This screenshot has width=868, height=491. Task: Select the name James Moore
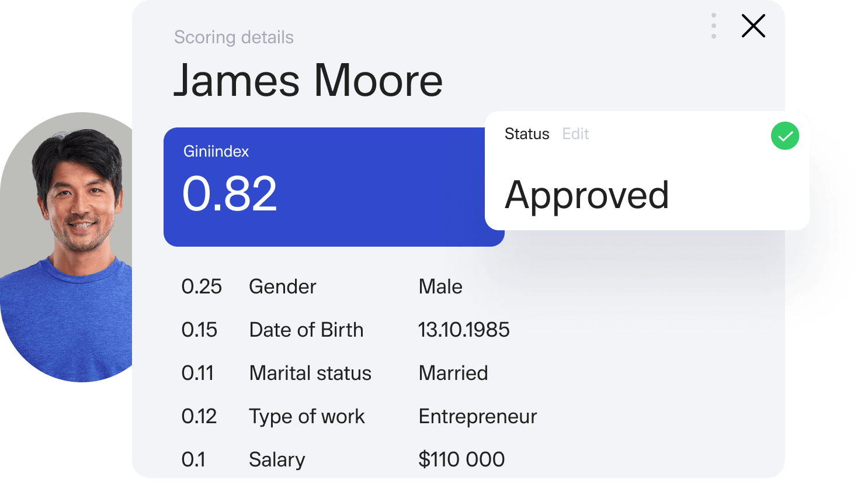click(308, 80)
